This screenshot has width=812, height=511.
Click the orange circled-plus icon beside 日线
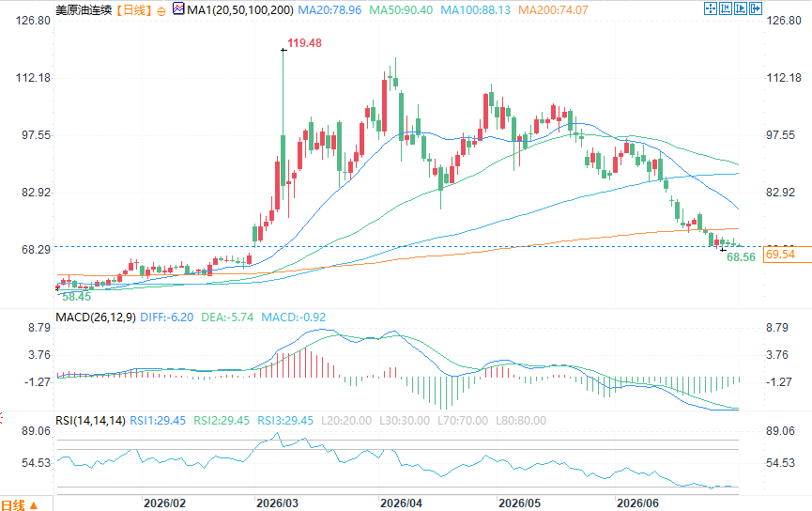tap(161, 11)
